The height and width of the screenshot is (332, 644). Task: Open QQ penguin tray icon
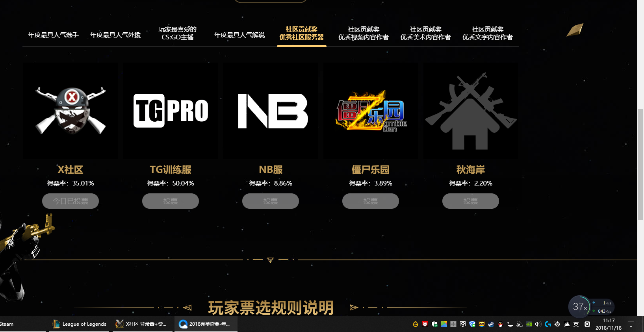(x=501, y=324)
